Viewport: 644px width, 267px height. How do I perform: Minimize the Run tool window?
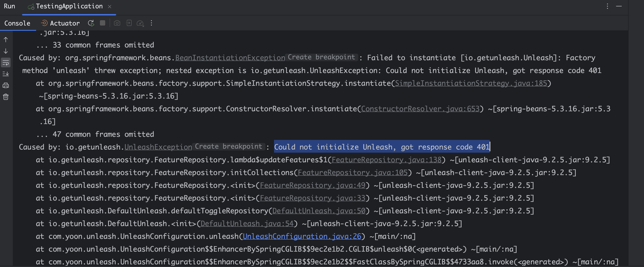click(x=619, y=6)
